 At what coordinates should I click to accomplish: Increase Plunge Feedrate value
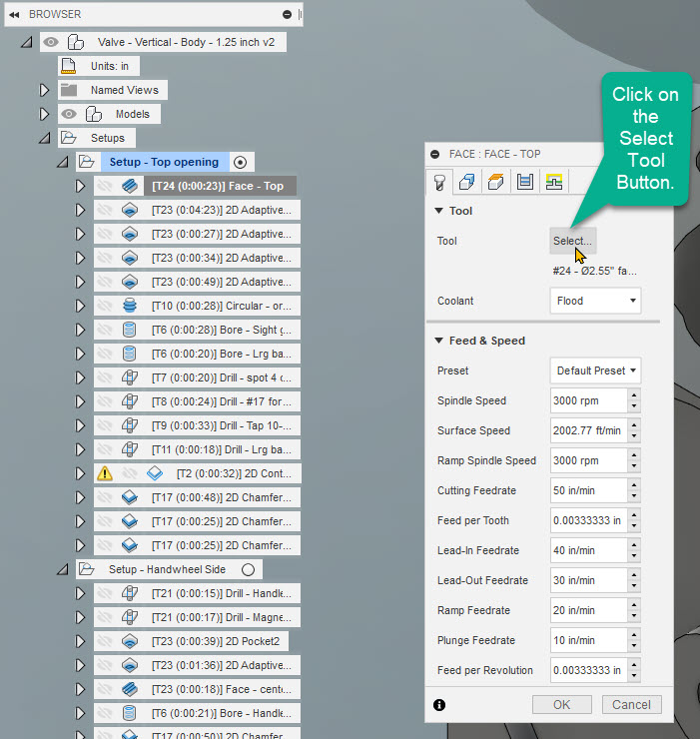point(634,634)
